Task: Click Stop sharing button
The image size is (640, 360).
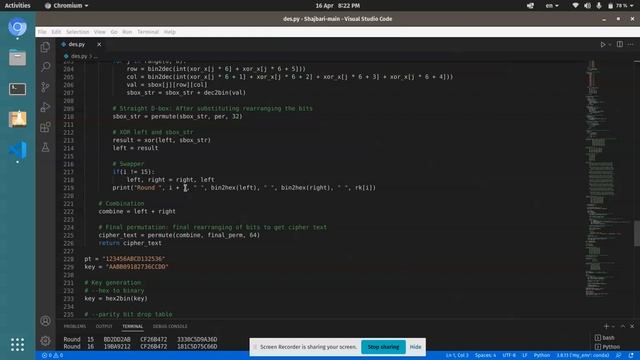Action: tap(383, 347)
